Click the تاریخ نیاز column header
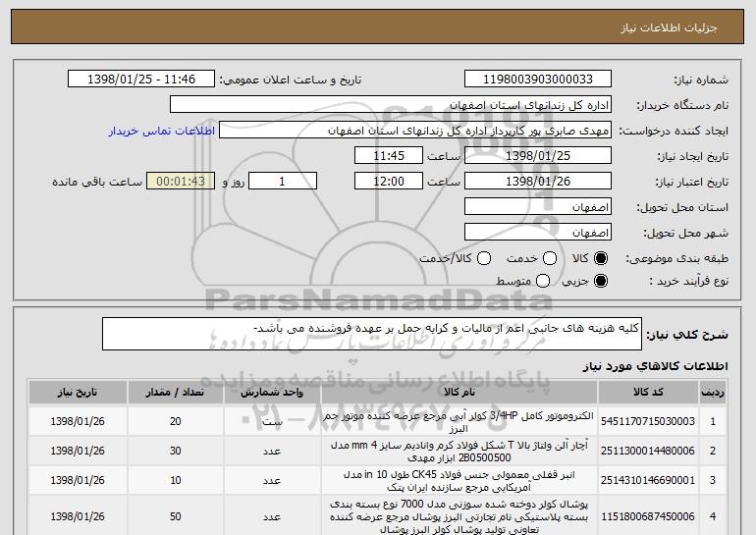Viewport: 756px width, 535px height. click(x=78, y=393)
